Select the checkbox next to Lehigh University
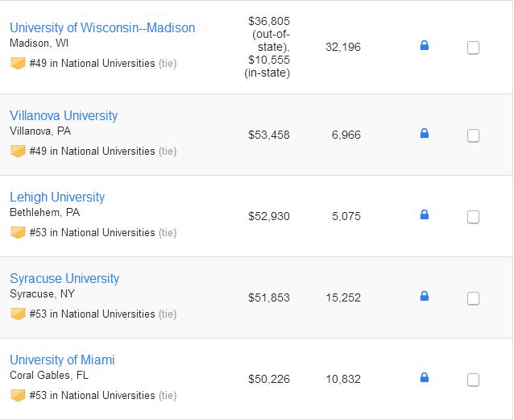The height and width of the screenshot is (420, 514). pyautogui.click(x=473, y=217)
